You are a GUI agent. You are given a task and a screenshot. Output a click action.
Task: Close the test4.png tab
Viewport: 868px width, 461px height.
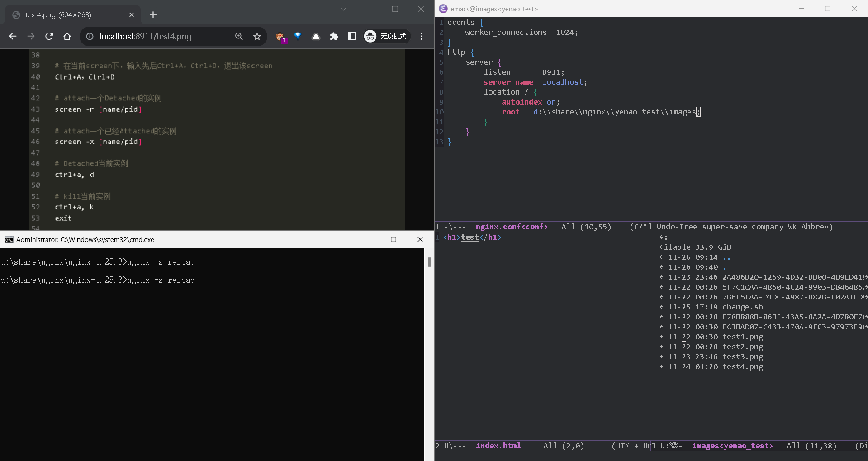point(132,15)
